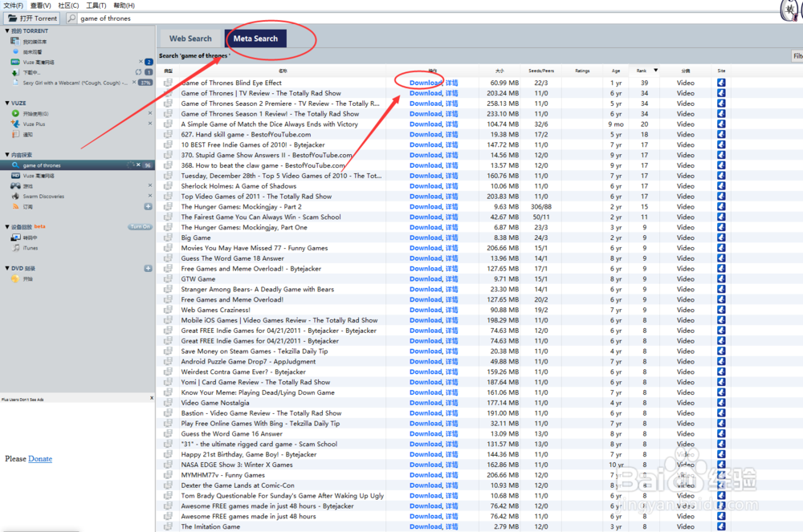Viewport: 803px width, 532px height.
Task: Collapse the DVD sidebar section
Action: click(6, 268)
